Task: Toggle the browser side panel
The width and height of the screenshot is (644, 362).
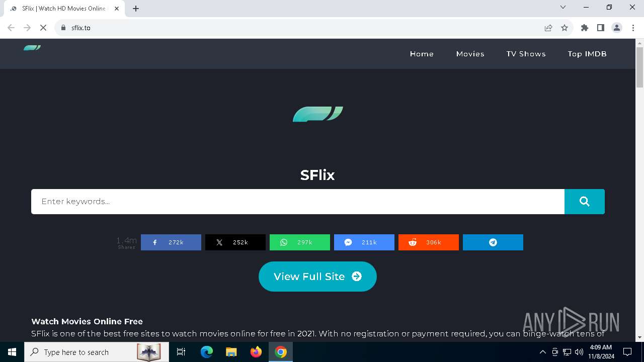Action: tap(601, 28)
